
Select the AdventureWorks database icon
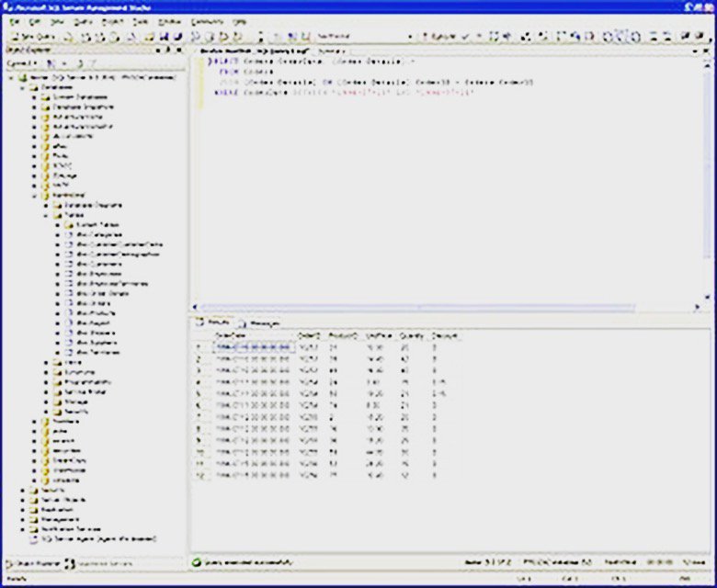(x=45, y=117)
